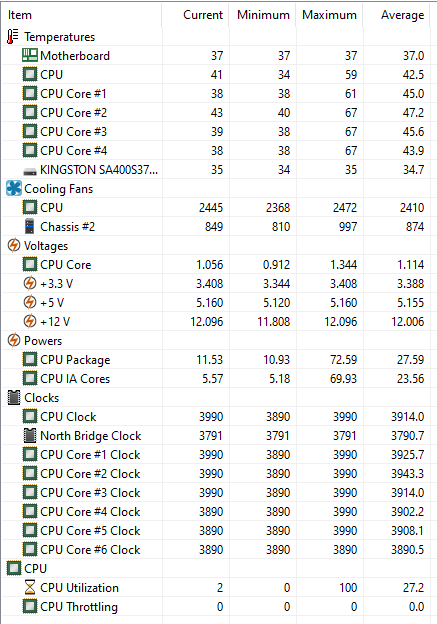This screenshot has height=624, width=437.
Task: Select the CPU Core #2 temperature row
Action: 216,113
